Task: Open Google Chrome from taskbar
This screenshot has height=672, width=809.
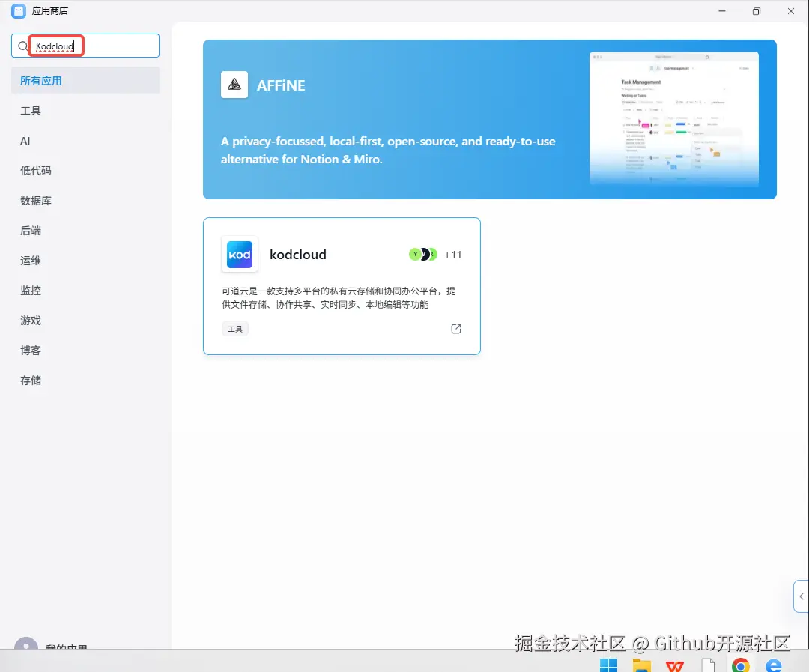Action: click(741, 665)
